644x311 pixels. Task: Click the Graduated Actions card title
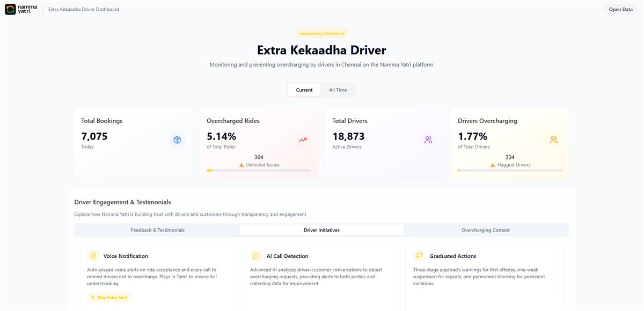coord(453,256)
